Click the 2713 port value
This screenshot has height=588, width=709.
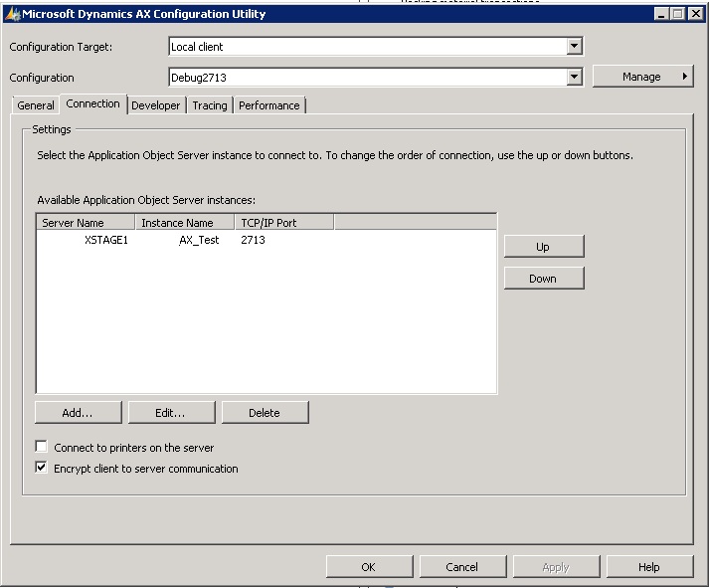(253, 240)
